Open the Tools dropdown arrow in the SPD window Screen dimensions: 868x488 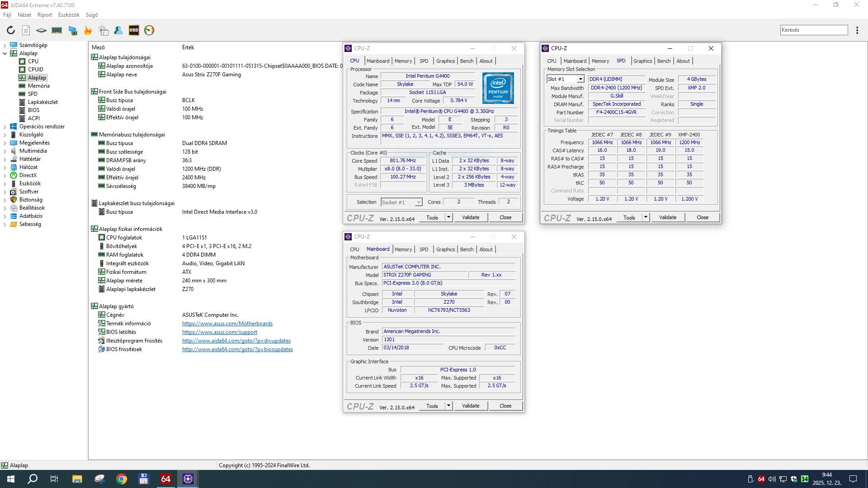click(x=646, y=217)
